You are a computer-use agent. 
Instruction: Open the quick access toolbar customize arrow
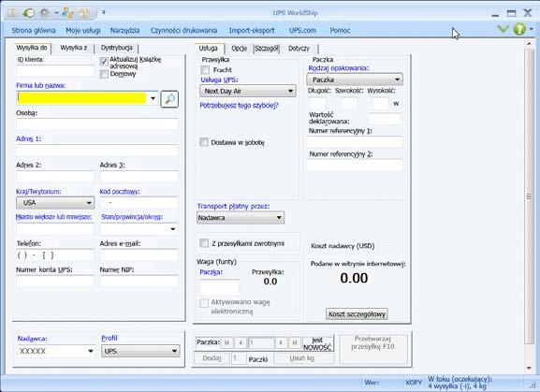click(x=104, y=13)
